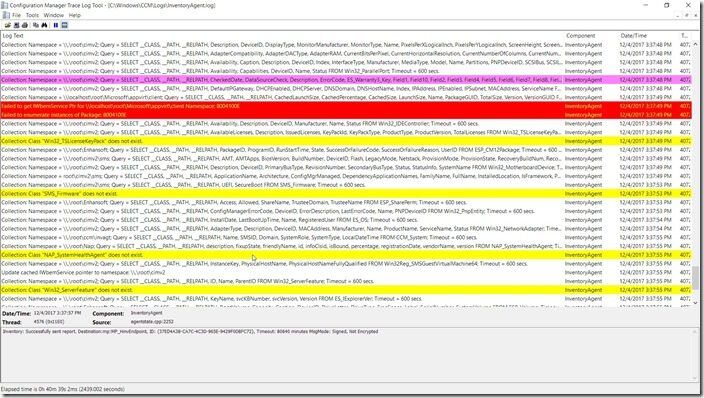
Task: Click the Component value InventoryAgent in details pane
Action: [146, 313]
